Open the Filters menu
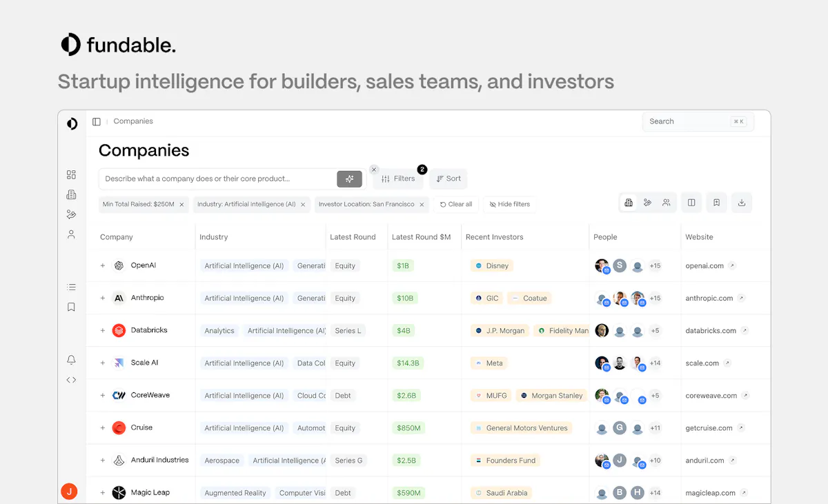 (x=398, y=179)
